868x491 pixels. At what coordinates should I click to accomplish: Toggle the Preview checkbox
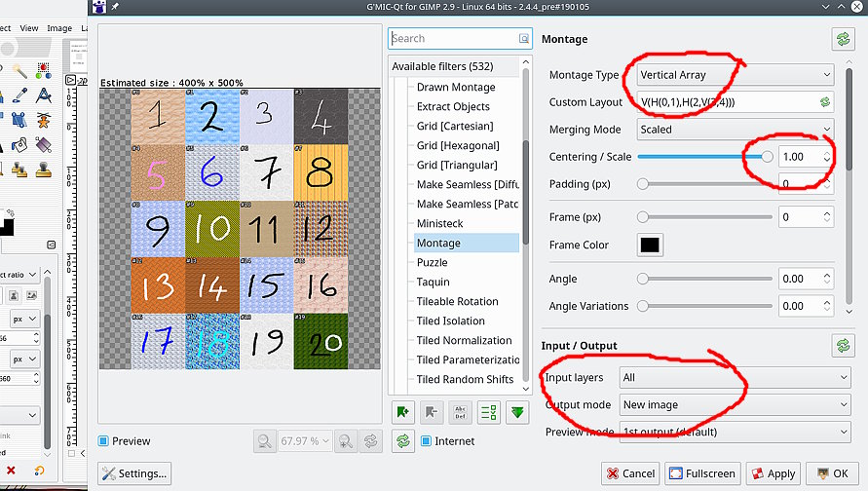[x=104, y=441]
